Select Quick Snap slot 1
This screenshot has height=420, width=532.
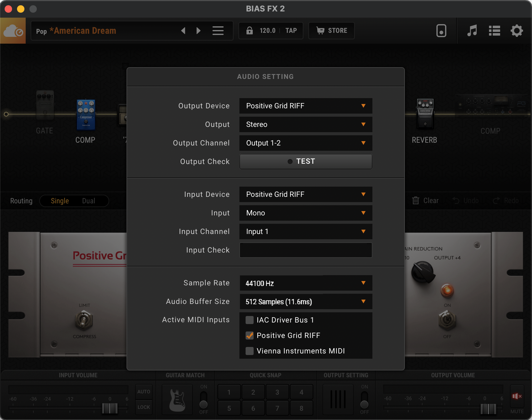229,392
